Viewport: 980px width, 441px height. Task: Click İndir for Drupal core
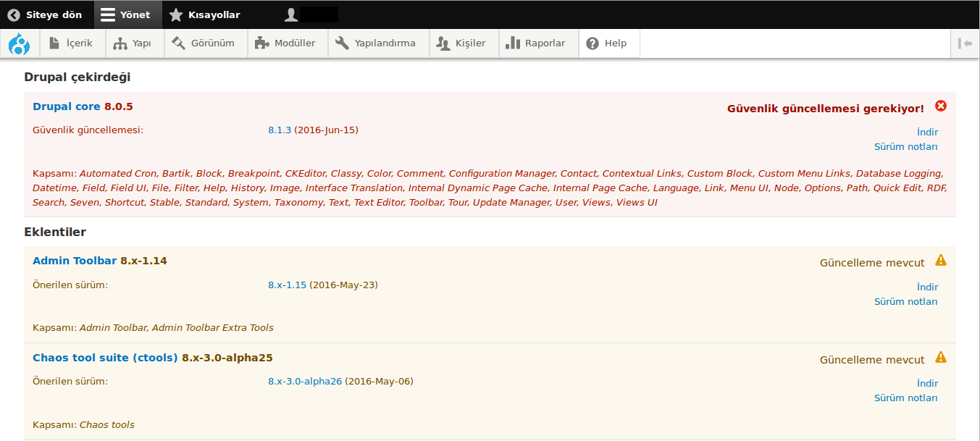point(927,132)
